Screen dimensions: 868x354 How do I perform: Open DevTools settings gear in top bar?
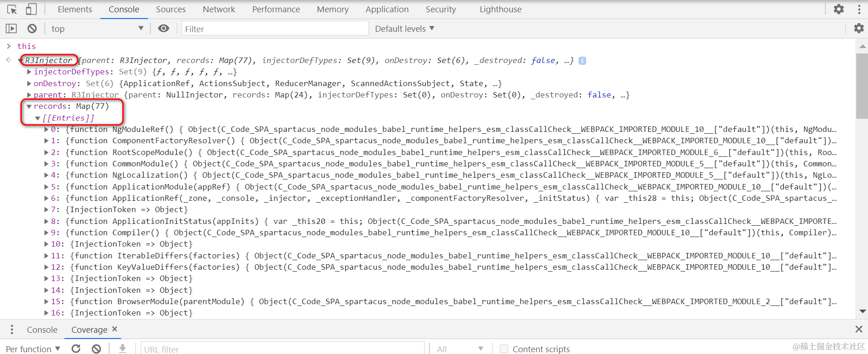(839, 9)
